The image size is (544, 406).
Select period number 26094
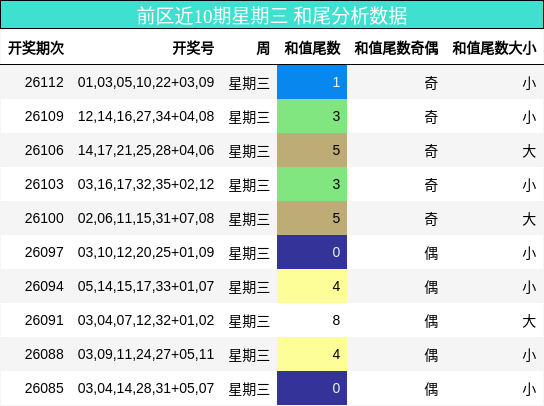click(44, 287)
